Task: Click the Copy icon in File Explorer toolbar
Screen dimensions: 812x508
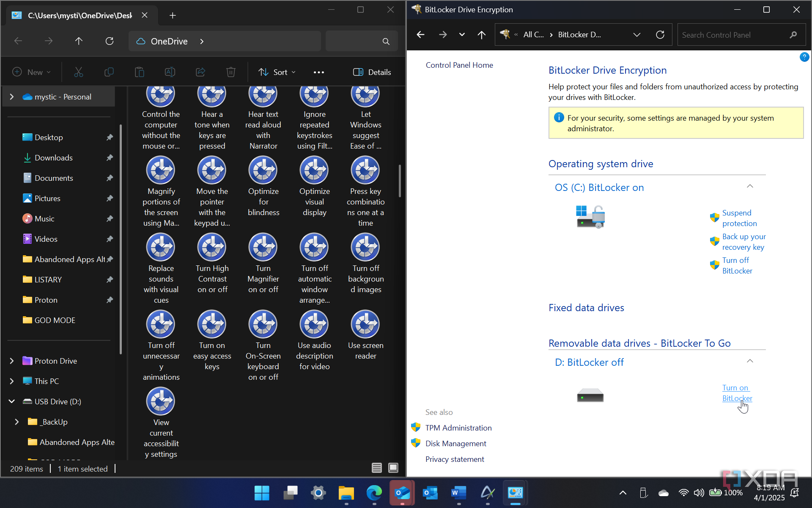Action: [109, 72]
